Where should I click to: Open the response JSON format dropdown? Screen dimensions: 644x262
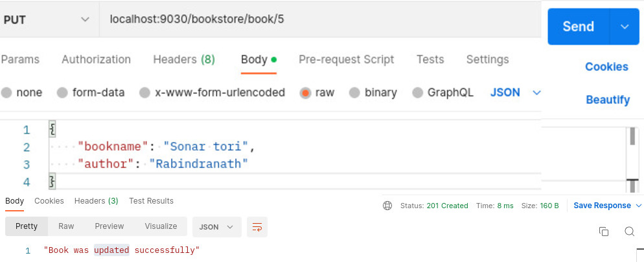click(217, 227)
